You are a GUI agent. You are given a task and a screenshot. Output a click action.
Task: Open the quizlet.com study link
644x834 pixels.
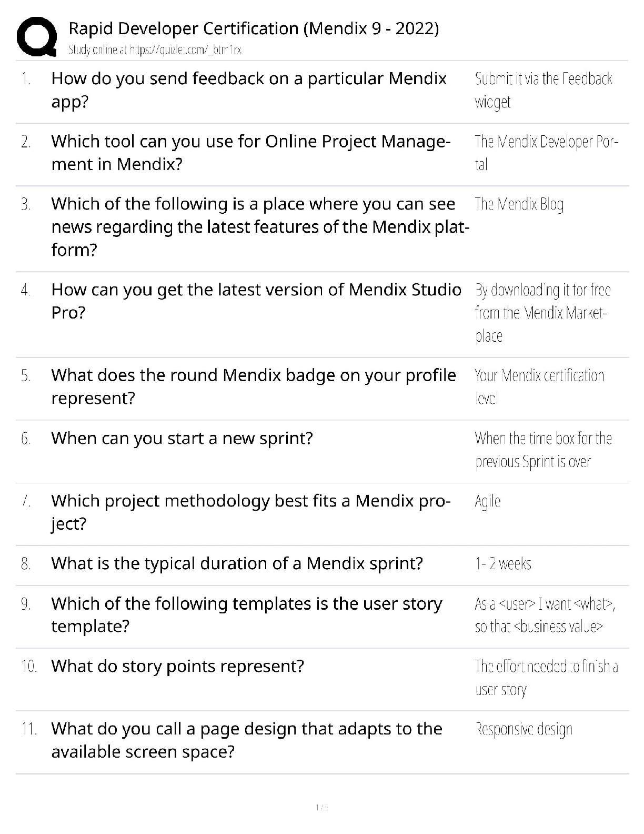(155, 50)
